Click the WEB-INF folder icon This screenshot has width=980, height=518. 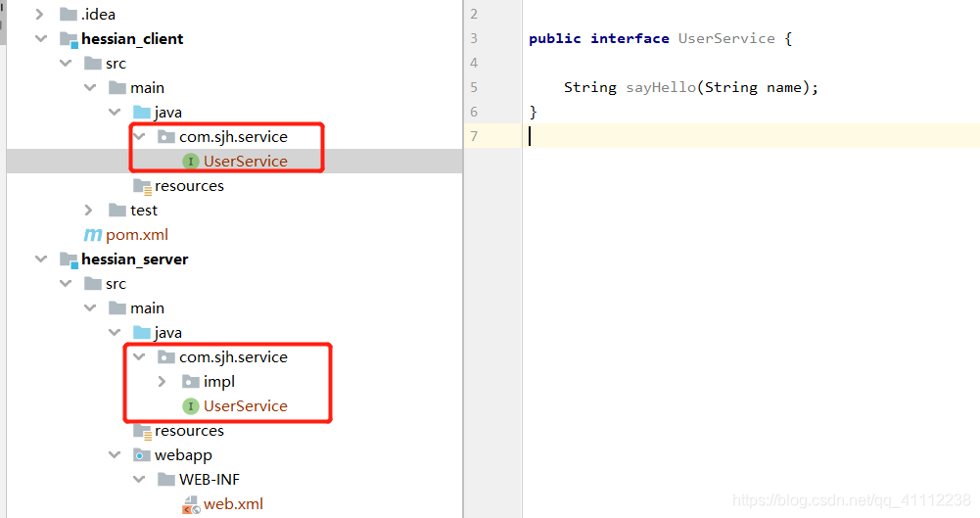[x=166, y=479]
